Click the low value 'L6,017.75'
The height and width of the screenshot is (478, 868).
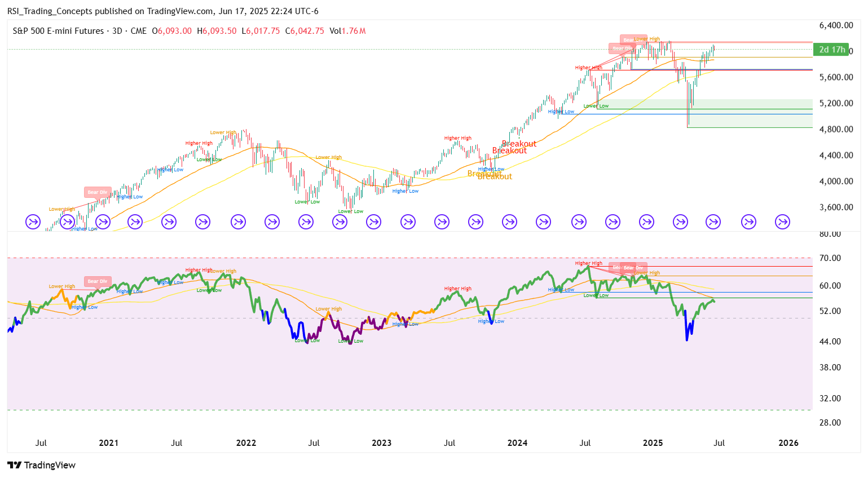261,31
